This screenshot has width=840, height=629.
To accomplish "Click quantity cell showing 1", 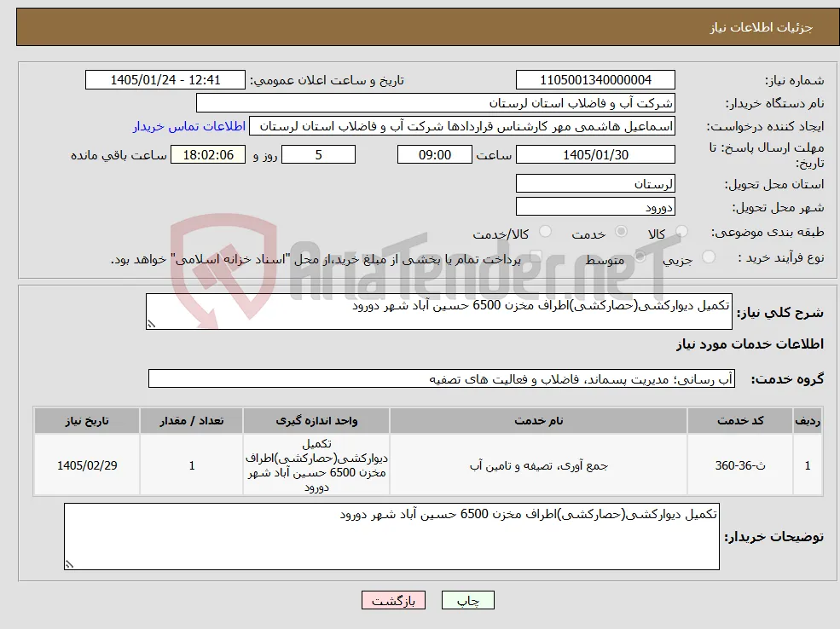I will coord(191,465).
